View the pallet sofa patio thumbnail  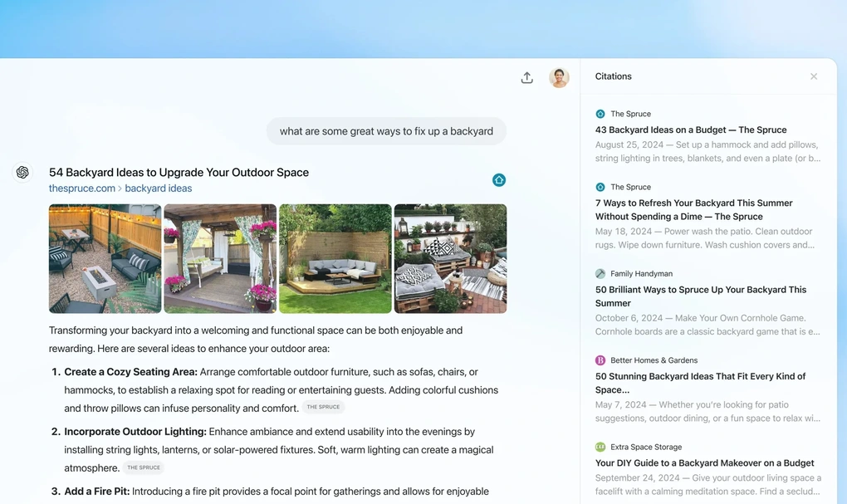coord(450,258)
